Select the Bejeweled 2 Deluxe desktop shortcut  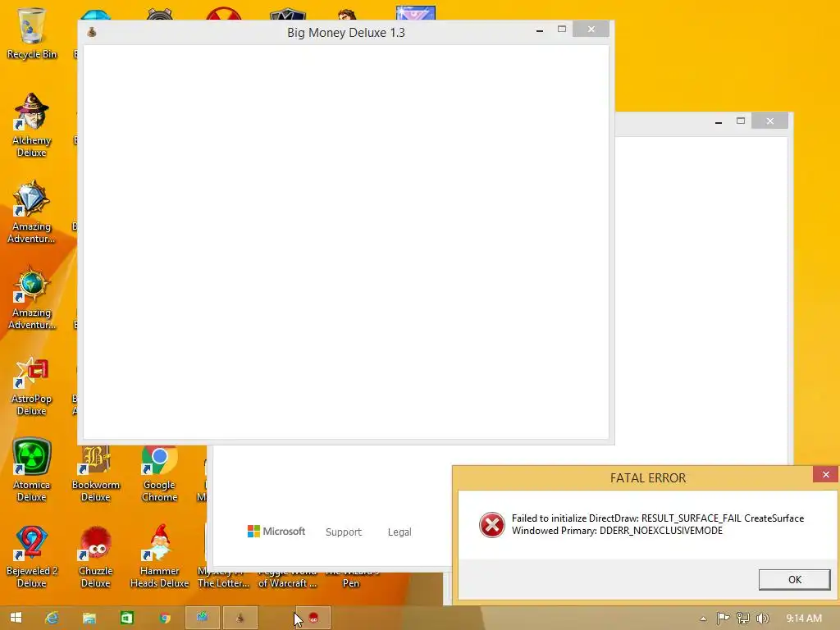pos(32,557)
